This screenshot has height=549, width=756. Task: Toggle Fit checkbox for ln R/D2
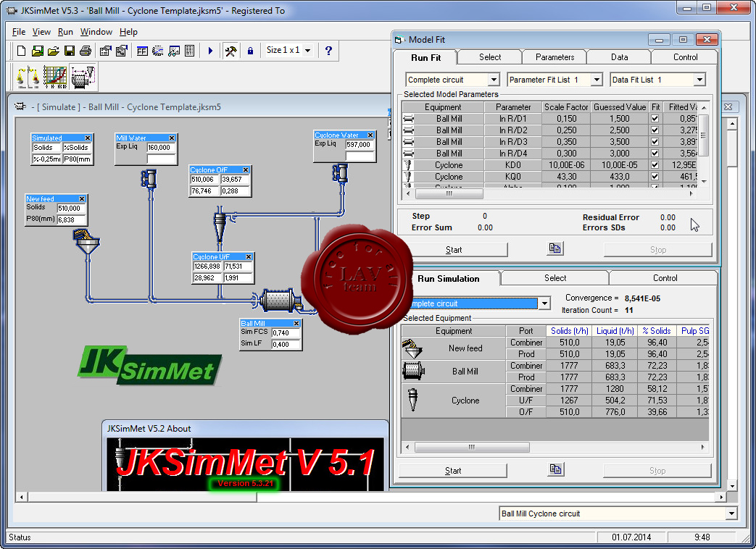click(655, 130)
